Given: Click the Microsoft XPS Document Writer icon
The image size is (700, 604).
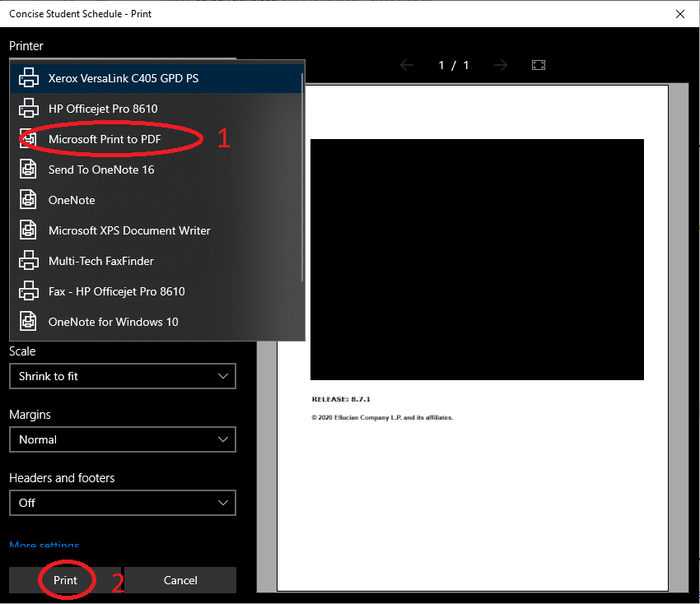Looking at the screenshot, I should coord(29,230).
